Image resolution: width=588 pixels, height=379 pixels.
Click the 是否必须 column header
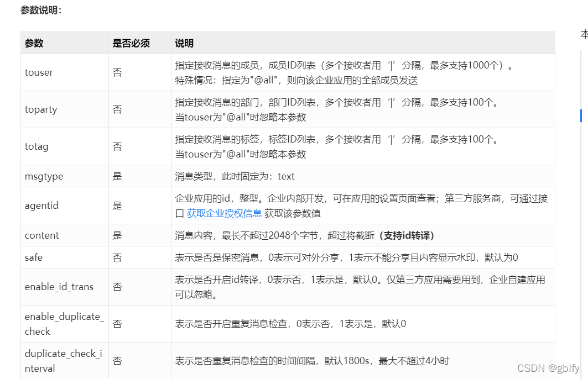pyautogui.click(x=131, y=43)
